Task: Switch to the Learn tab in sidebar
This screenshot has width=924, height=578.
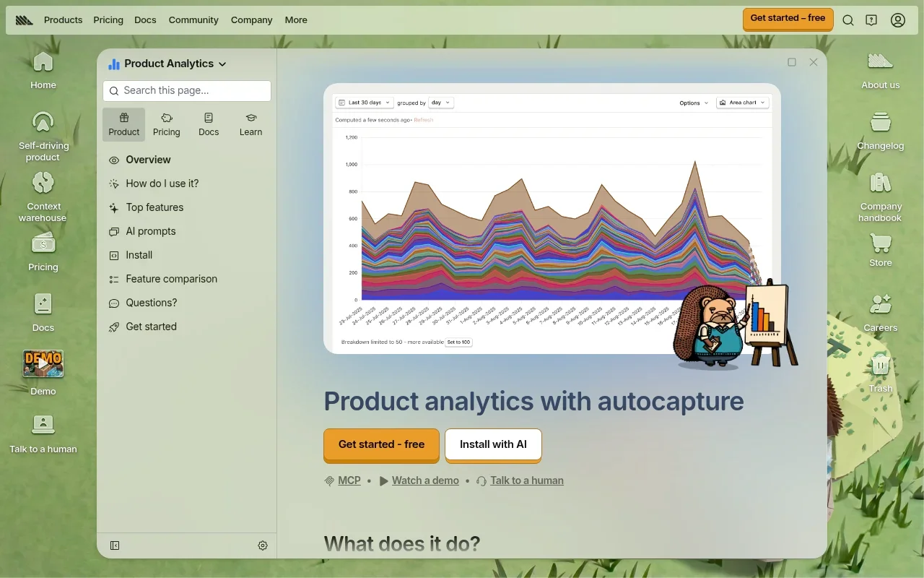Action: 251,124
